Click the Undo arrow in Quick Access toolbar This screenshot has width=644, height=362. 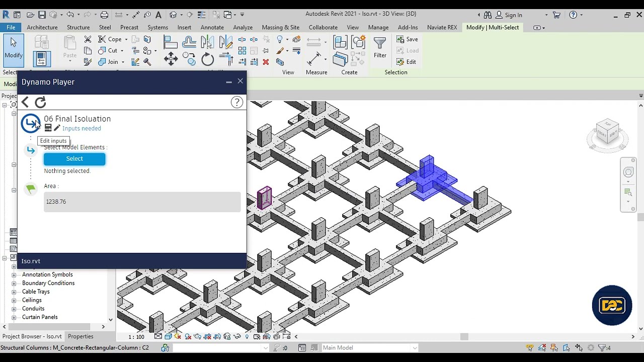(70, 15)
